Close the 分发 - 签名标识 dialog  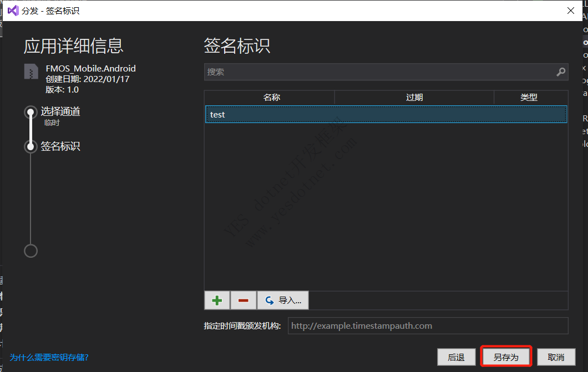[x=571, y=11]
